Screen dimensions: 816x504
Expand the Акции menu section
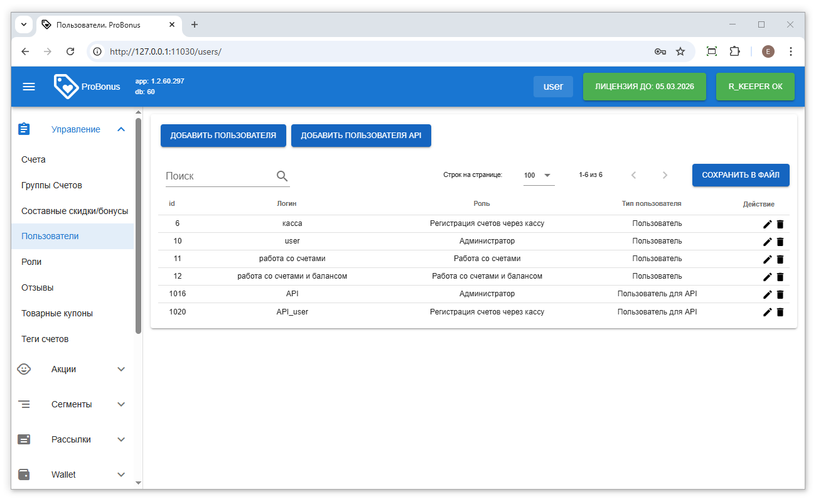[x=121, y=369]
